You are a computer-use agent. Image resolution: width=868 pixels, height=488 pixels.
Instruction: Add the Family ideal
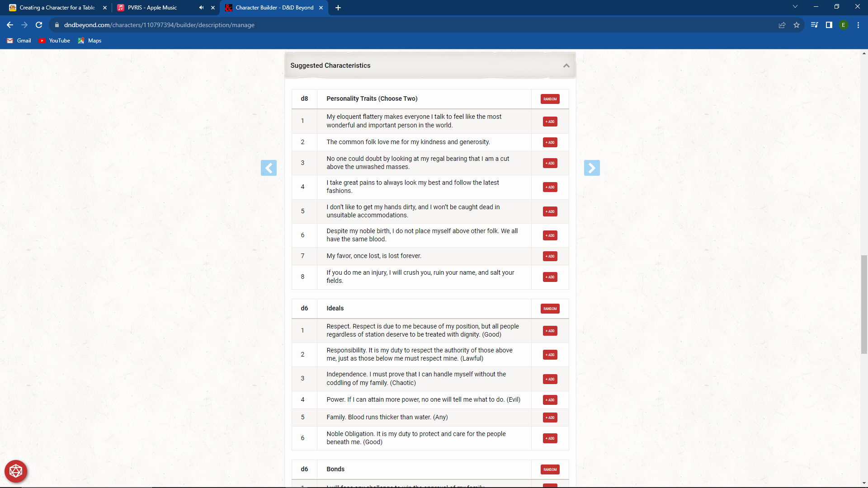point(550,418)
